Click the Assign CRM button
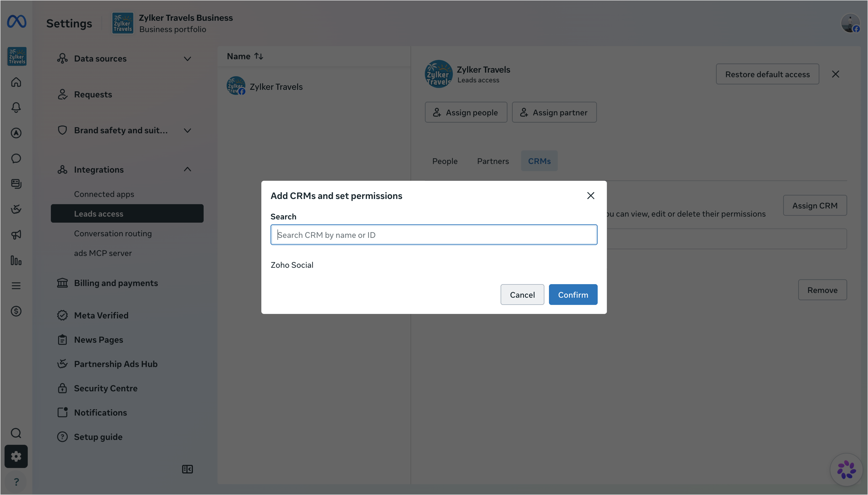This screenshot has width=868, height=495. pyautogui.click(x=815, y=205)
